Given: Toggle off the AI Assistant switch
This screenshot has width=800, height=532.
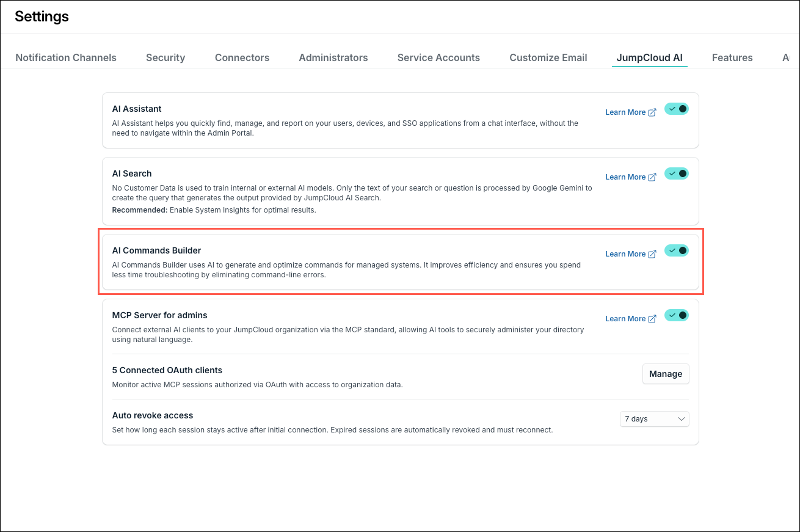Looking at the screenshot, I should click(x=677, y=109).
